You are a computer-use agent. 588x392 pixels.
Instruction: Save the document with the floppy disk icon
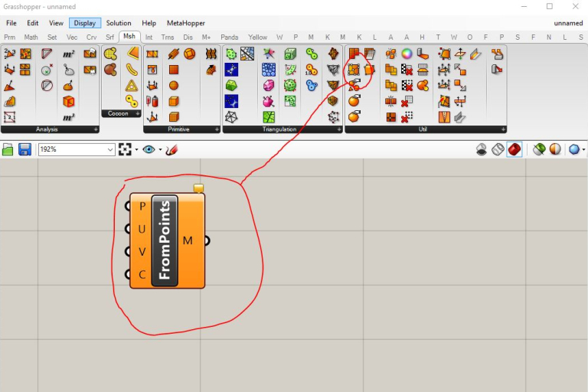click(24, 149)
